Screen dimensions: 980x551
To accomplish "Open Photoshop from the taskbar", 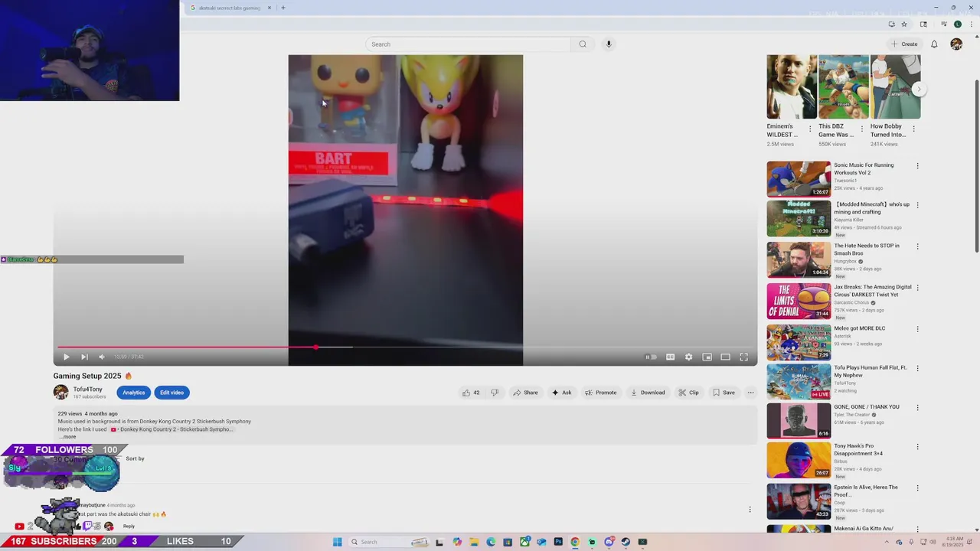I will pyautogui.click(x=558, y=542).
